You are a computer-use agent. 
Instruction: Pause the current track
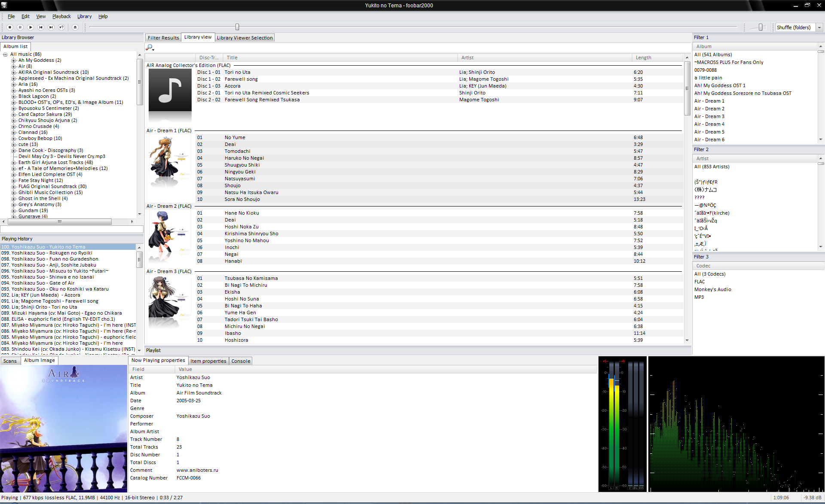tap(20, 27)
